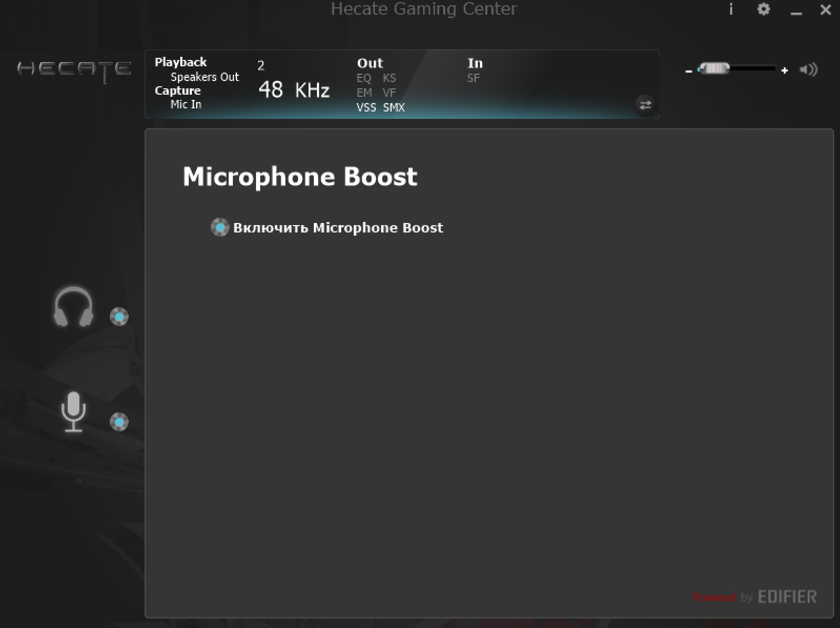840x628 pixels.
Task: Click the swap devices arrows button
Action: 646,105
